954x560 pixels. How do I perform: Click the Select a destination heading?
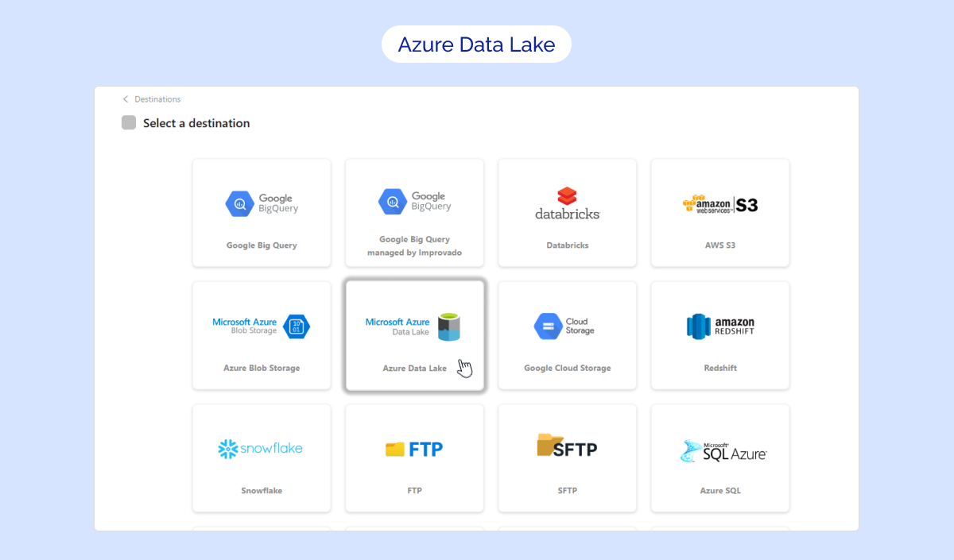point(196,123)
